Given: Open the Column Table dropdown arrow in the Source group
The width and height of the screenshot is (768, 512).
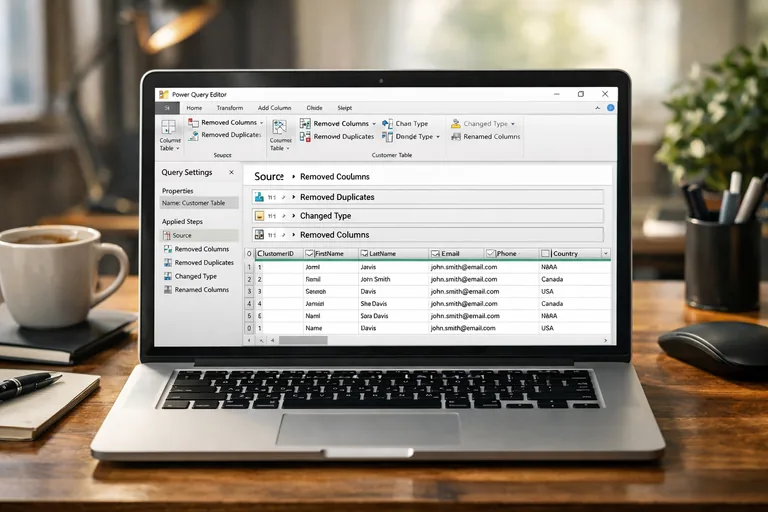Looking at the screenshot, I should tap(178, 148).
